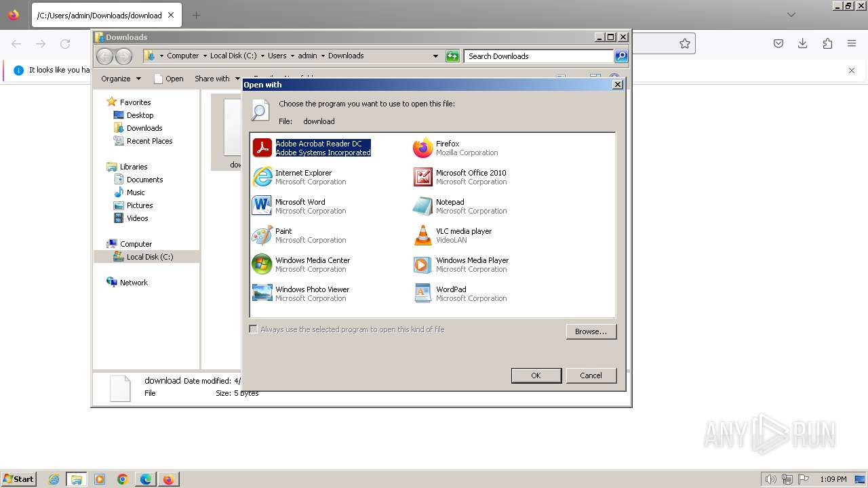Screen dimensions: 868x488
Task: Click the Search Downloads magnifier icon
Action: tap(621, 56)
